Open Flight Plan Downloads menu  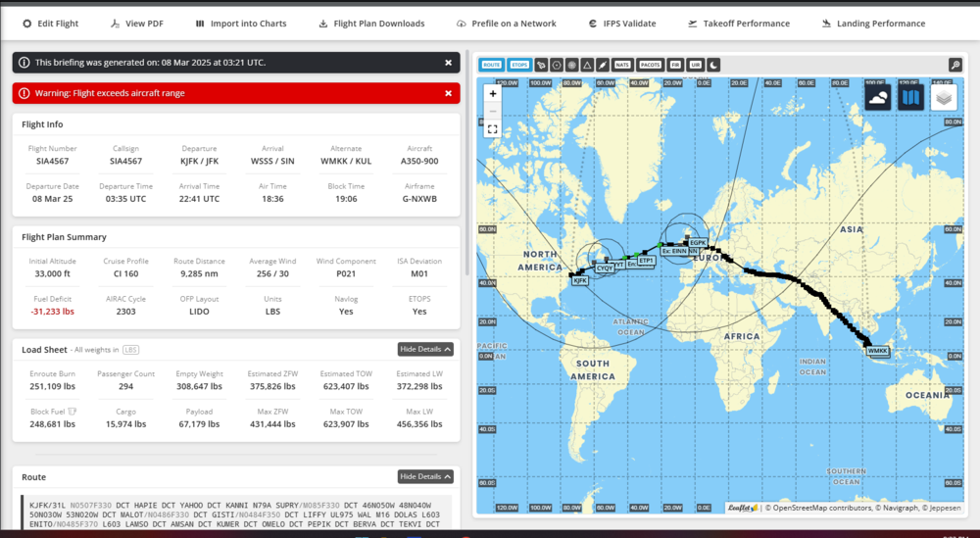click(x=371, y=24)
